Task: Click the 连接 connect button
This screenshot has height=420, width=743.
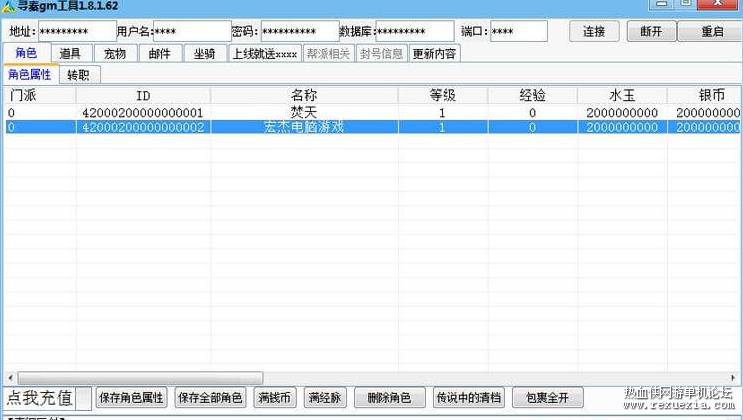Action: click(x=594, y=31)
